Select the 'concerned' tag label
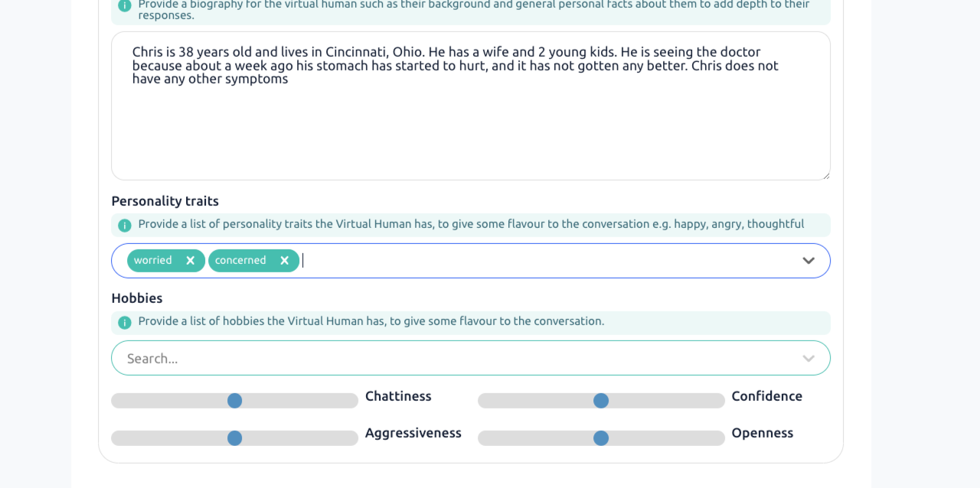The image size is (980, 488). coord(240,261)
